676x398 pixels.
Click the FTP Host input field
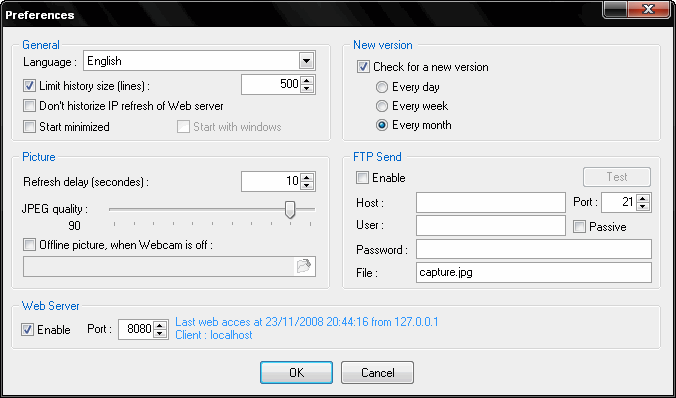491,203
